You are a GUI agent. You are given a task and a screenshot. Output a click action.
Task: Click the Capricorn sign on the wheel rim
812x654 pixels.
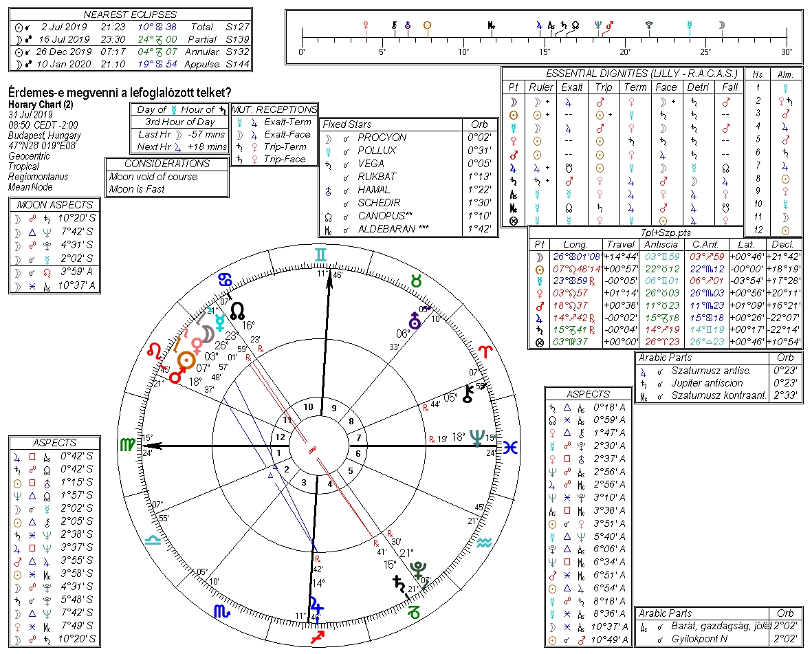pyautogui.click(x=414, y=613)
